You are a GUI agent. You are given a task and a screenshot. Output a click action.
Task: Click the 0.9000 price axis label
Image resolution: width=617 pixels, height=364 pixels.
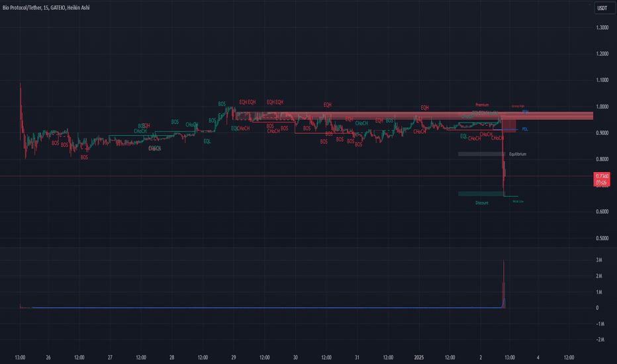pyautogui.click(x=602, y=133)
